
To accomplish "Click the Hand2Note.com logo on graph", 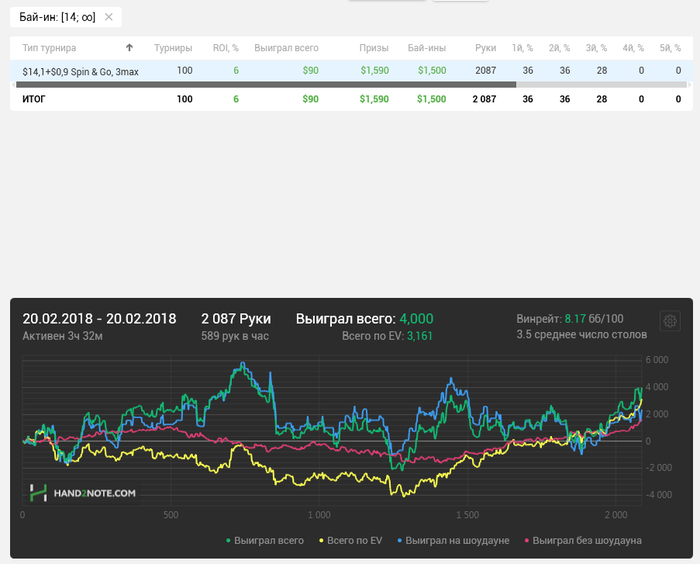I will point(83,492).
